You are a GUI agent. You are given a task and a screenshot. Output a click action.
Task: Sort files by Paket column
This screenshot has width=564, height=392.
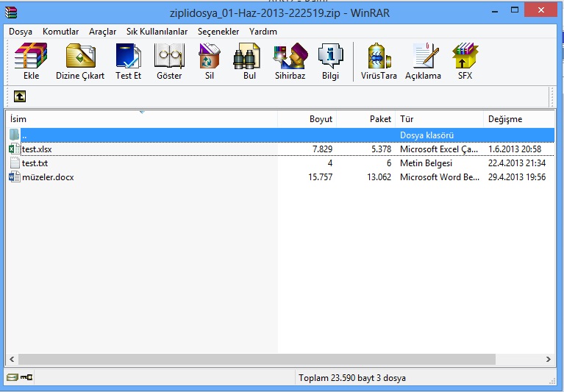(x=365, y=119)
